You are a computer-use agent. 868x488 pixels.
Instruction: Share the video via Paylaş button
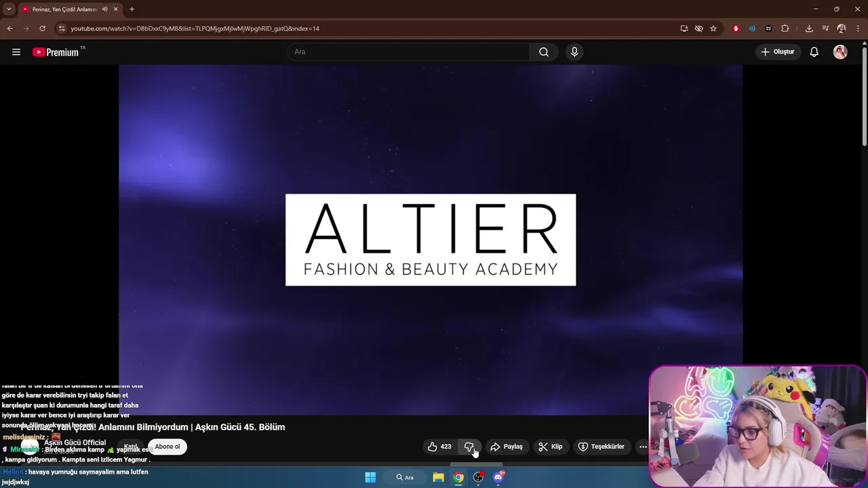click(507, 447)
